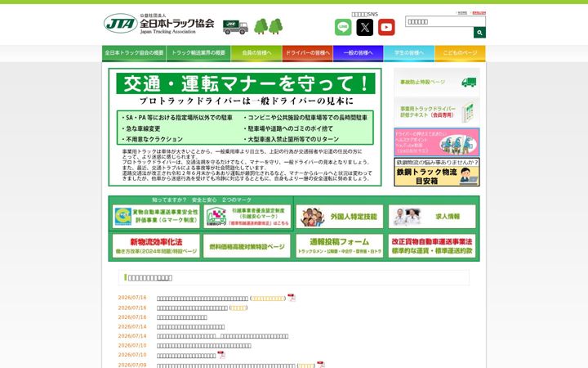Open トラック輸送業界の概要 menu
The height and width of the screenshot is (368, 588).
click(x=198, y=53)
